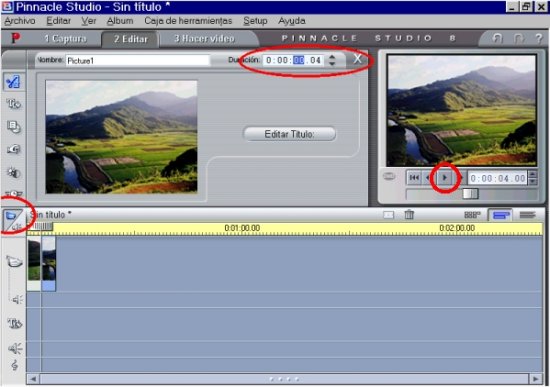Image resolution: width=550 pixels, height=387 pixels.
Task: Decrease the player timecode with down arrow
Action: coord(533,181)
